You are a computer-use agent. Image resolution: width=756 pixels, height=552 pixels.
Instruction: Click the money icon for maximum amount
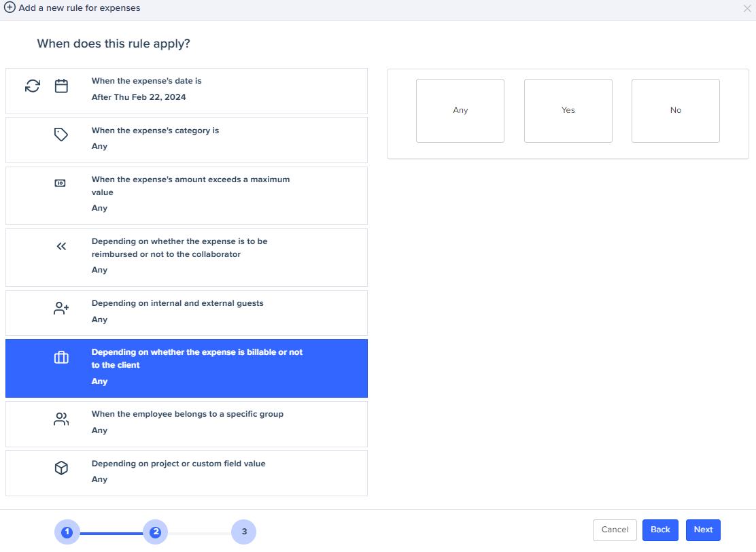[61, 183]
